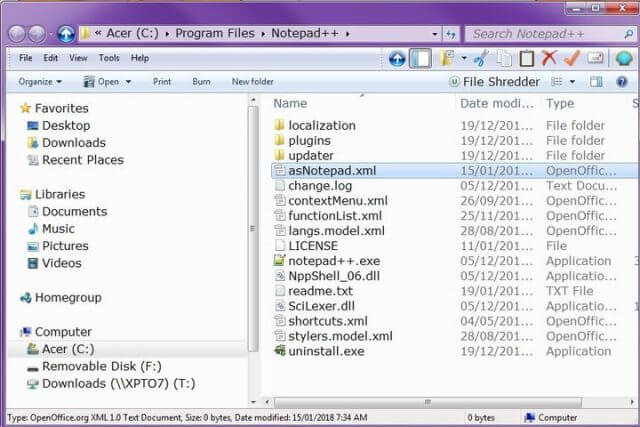
Task: Click the blue Up arrow beside address bar
Action: pos(66,34)
